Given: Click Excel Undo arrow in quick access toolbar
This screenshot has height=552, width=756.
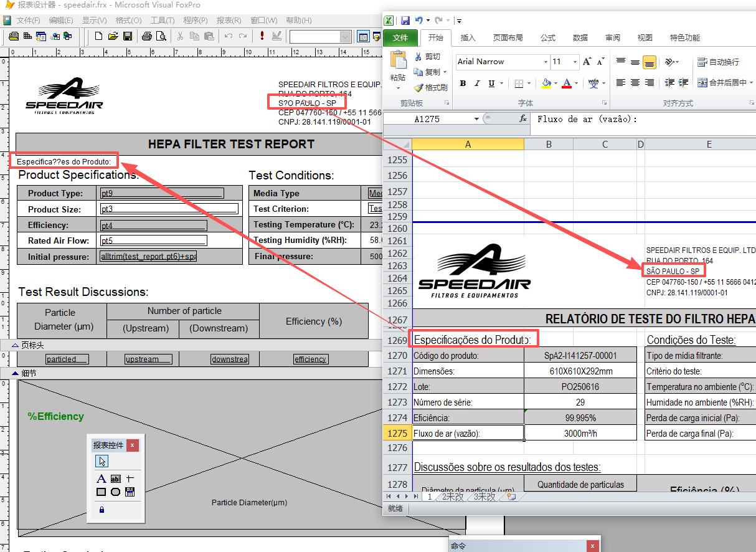Looking at the screenshot, I should (419, 21).
